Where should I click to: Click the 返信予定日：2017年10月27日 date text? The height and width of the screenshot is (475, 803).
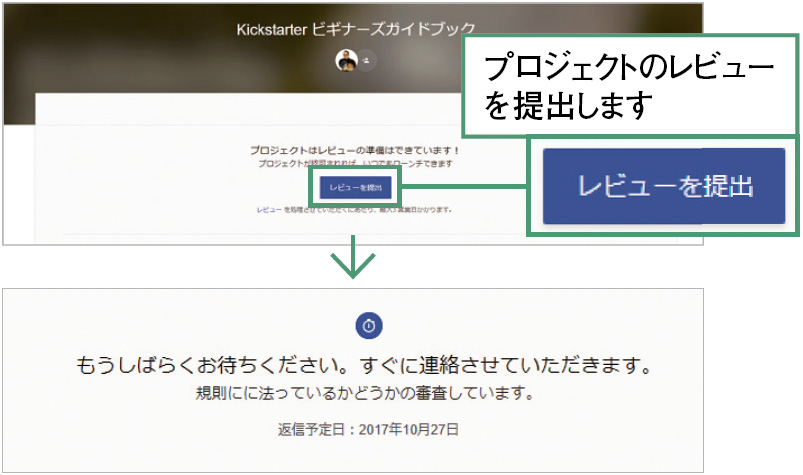click(x=368, y=429)
